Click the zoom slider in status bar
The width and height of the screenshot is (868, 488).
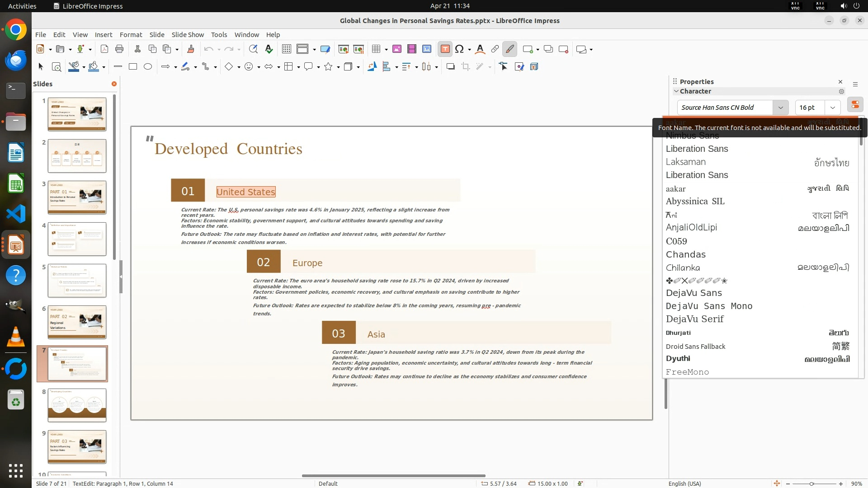[x=812, y=483]
